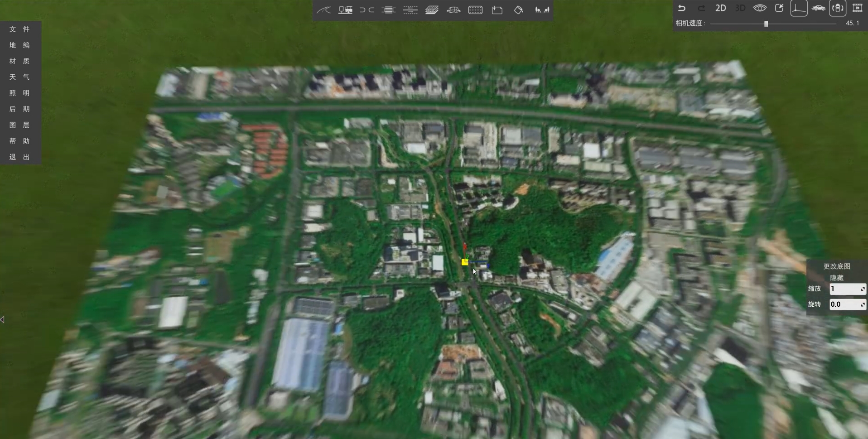Open the 后期 menu

click(19, 109)
